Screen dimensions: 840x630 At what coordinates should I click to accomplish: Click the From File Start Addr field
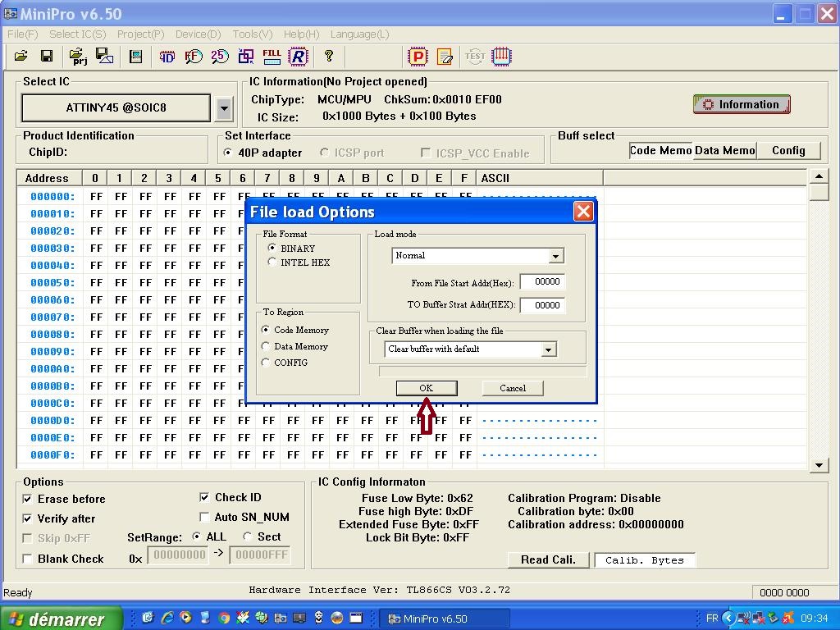point(542,282)
